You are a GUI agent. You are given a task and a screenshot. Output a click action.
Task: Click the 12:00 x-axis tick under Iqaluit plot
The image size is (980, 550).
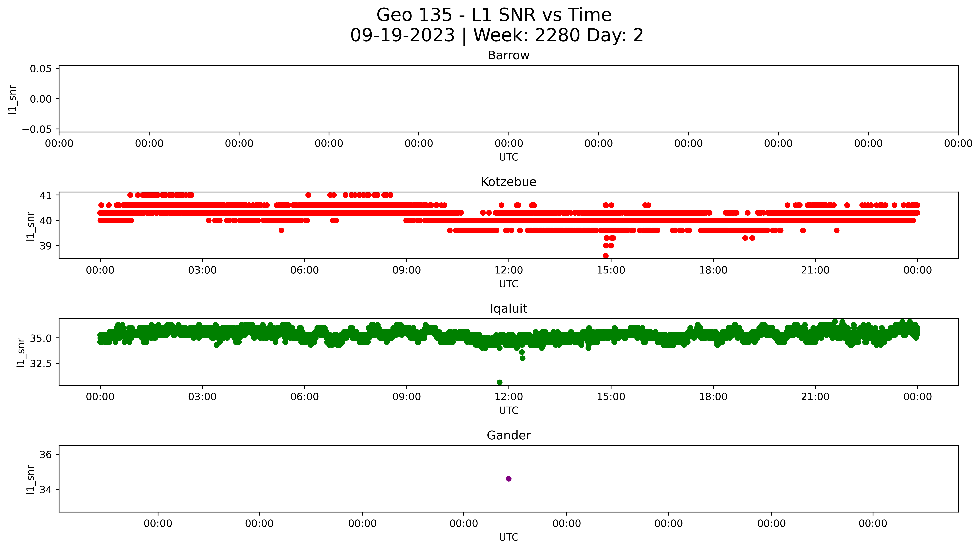click(x=509, y=397)
